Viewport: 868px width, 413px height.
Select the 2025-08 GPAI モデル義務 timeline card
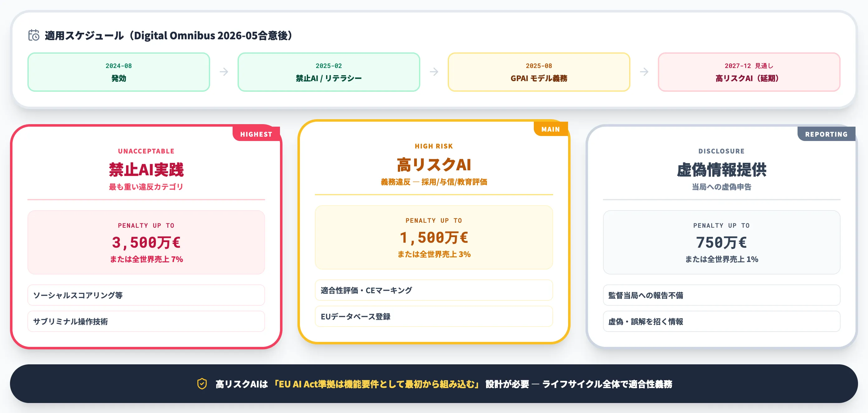tap(539, 72)
